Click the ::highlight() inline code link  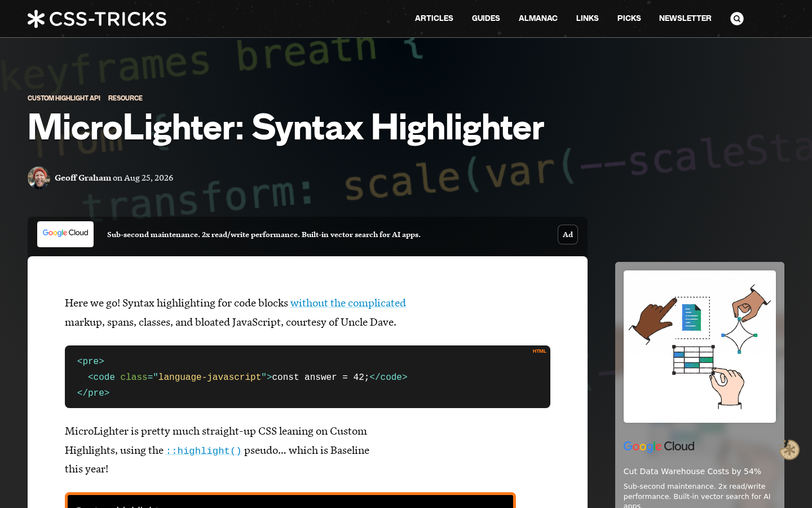pyautogui.click(x=204, y=451)
